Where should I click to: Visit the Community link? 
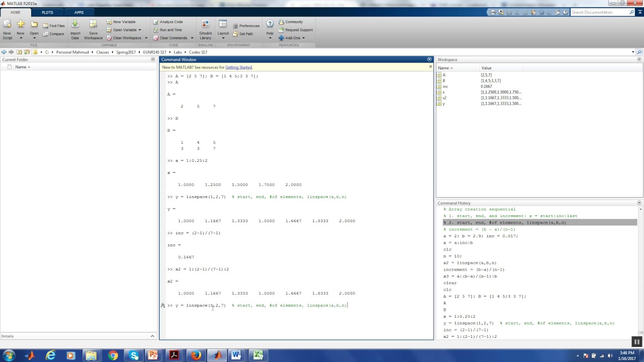tap(291, 22)
